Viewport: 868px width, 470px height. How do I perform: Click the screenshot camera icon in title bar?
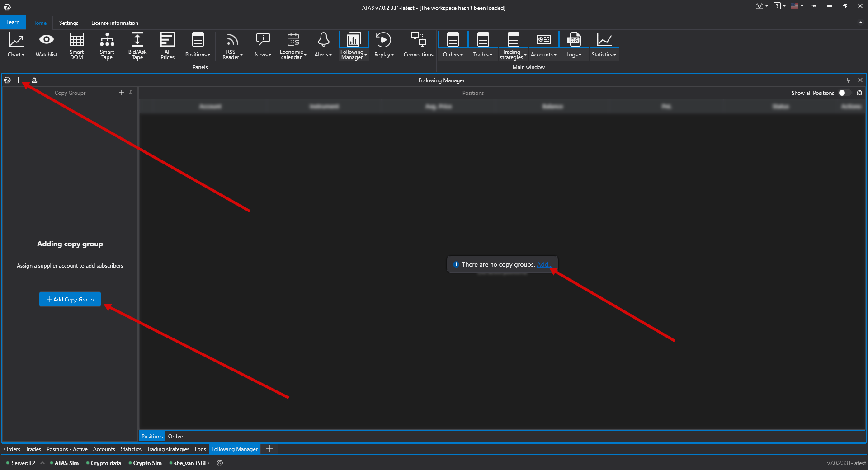(759, 6)
